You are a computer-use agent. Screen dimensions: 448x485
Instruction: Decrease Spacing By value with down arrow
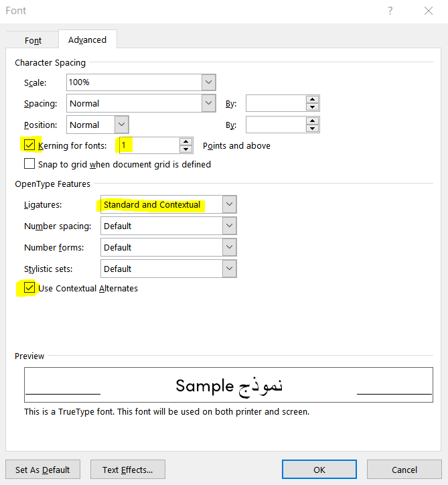click(x=312, y=107)
